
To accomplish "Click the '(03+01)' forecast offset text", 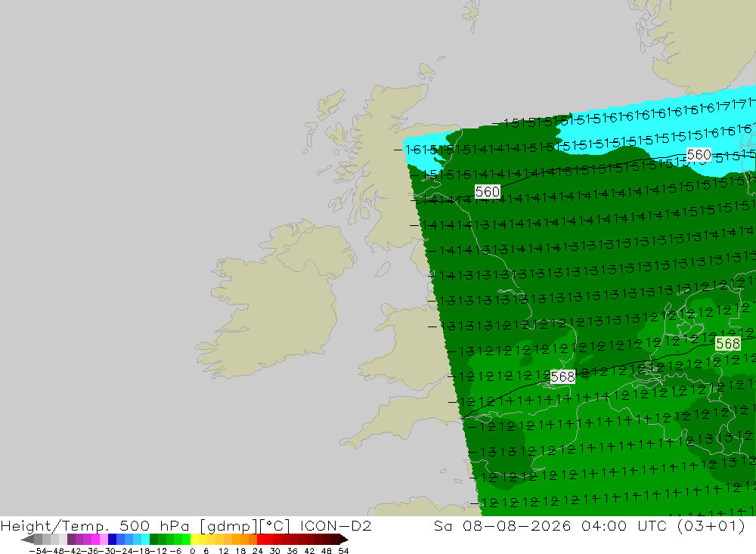I will pos(711,526).
